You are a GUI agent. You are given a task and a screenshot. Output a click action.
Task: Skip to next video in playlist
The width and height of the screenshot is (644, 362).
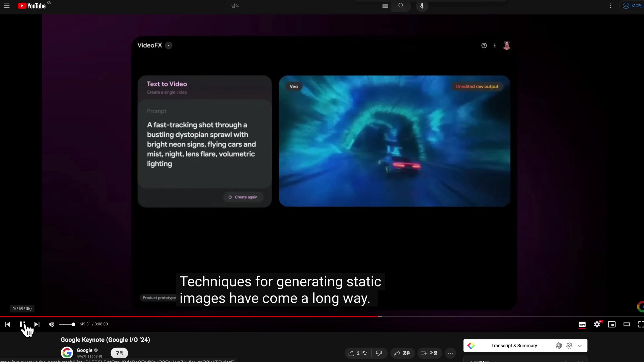tap(37, 324)
